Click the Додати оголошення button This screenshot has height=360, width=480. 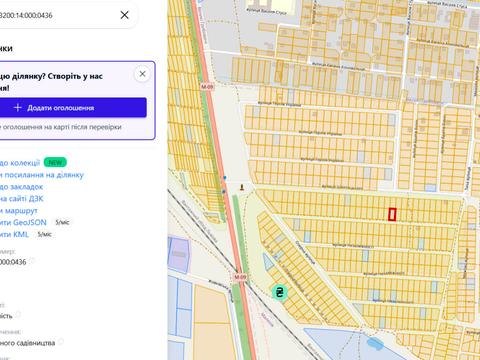click(72, 108)
